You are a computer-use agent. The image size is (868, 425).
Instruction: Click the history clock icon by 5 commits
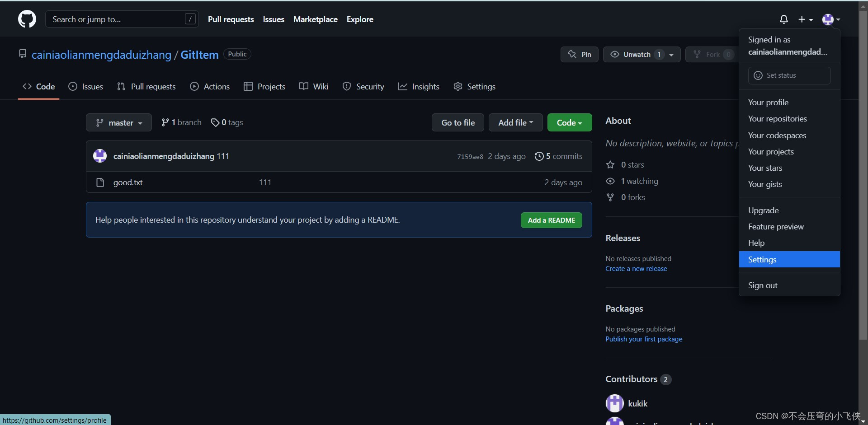coord(539,156)
